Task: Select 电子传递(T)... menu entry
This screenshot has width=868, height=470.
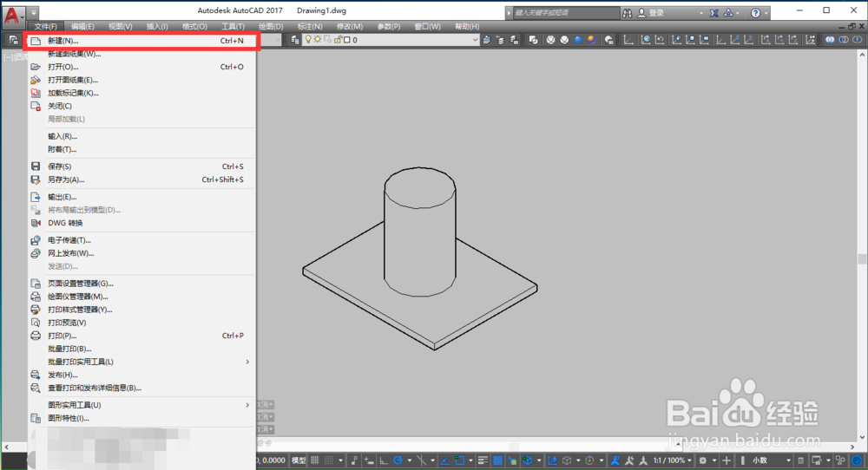Action: pyautogui.click(x=141, y=240)
